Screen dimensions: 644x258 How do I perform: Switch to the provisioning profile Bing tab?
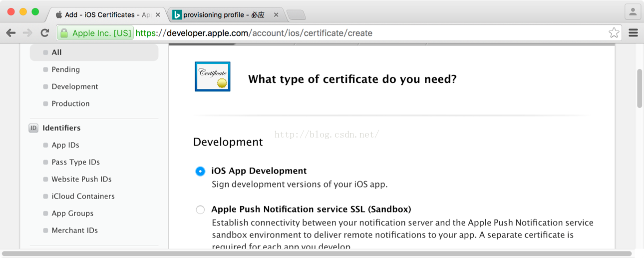click(224, 15)
